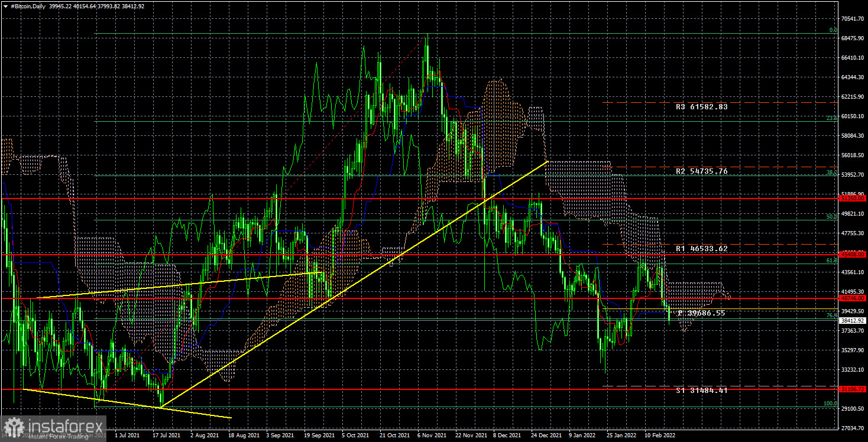
Task: Click the 62215.90 price axis label
Action: coord(853,97)
